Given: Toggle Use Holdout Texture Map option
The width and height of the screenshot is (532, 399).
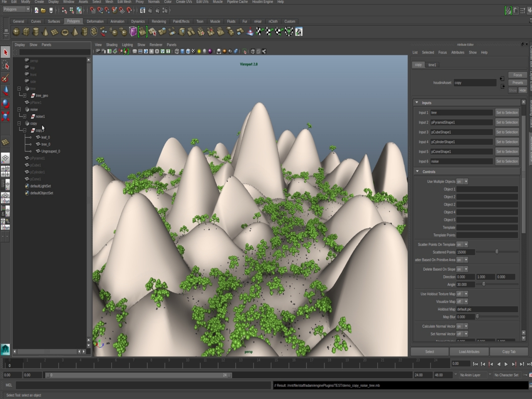Looking at the screenshot, I should [463, 294].
